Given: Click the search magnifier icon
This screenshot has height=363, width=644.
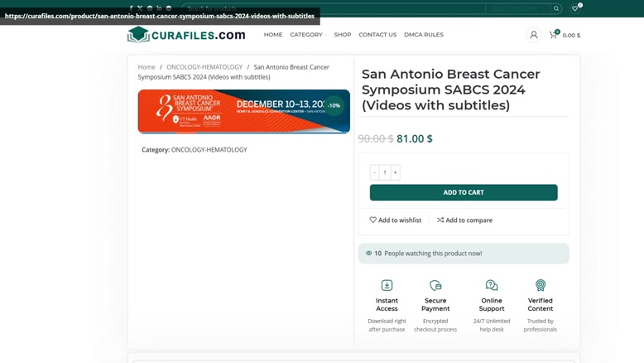Looking at the screenshot, I should pos(556,8).
